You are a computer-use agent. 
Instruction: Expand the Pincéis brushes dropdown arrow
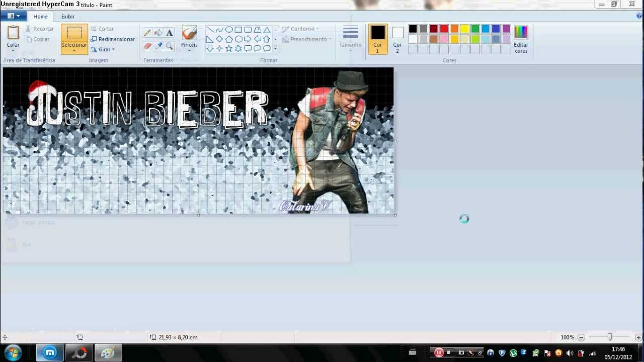(189, 51)
